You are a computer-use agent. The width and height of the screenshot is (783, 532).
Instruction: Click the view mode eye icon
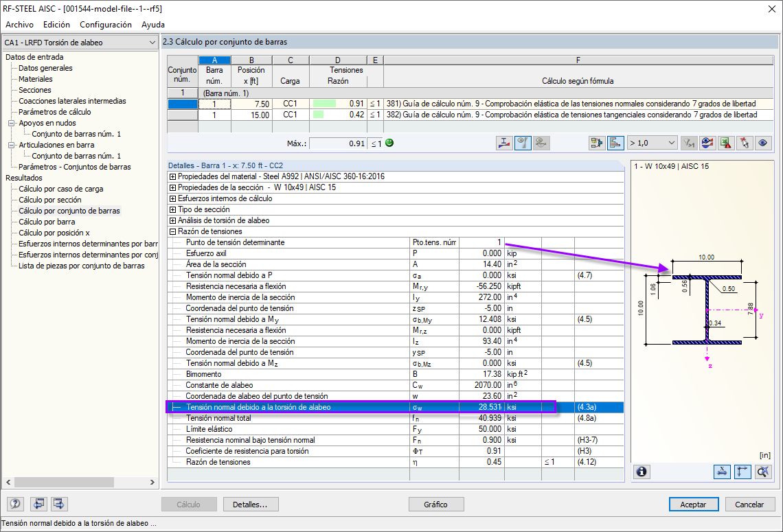762,143
